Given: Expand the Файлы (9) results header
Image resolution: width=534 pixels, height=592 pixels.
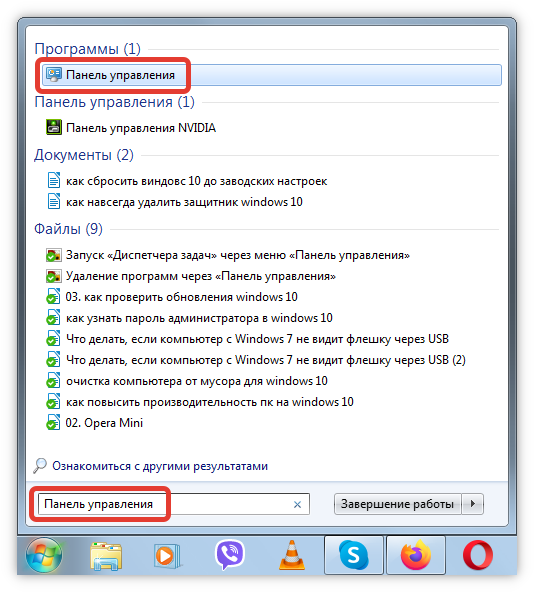Looking at the screenshot, I should [68, 229].
